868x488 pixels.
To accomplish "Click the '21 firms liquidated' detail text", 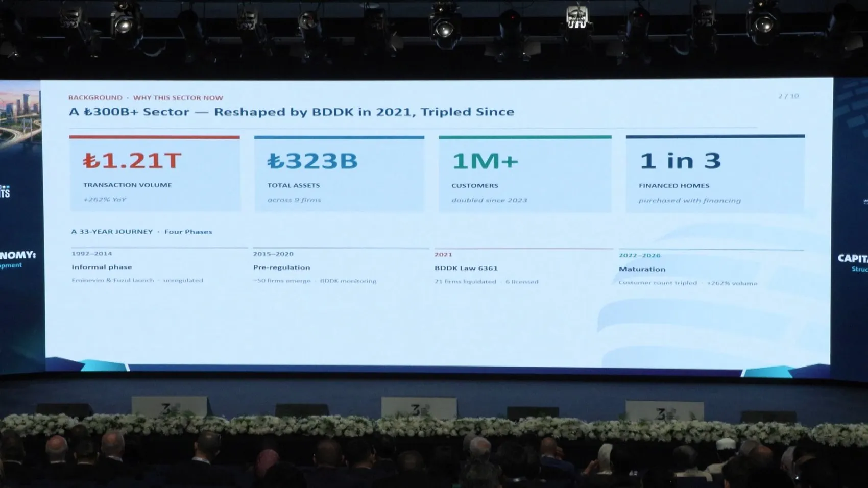I will coord(465,281).
